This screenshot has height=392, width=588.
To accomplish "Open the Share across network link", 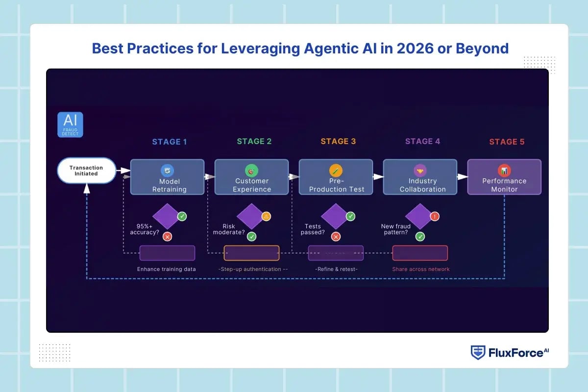I will [x=420, y=269].
